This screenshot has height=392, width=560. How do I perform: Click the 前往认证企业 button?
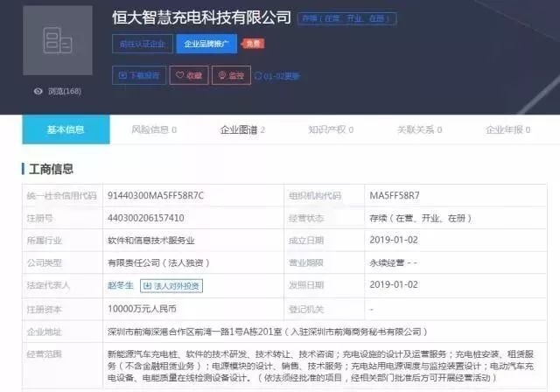click(143, 44)
